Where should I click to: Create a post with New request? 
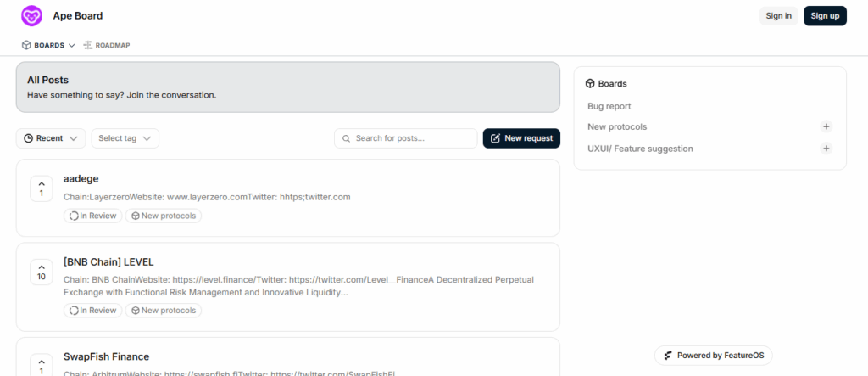tap(521, 138)
